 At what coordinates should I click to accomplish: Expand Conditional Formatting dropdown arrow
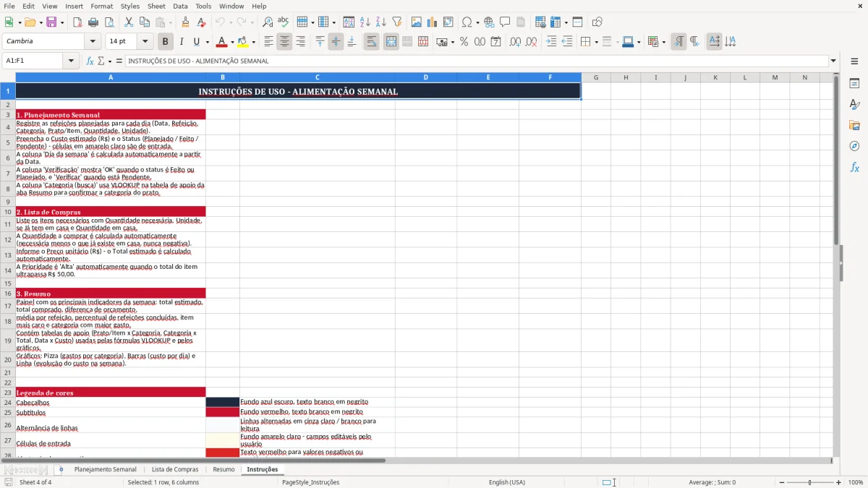coord(663,42)
